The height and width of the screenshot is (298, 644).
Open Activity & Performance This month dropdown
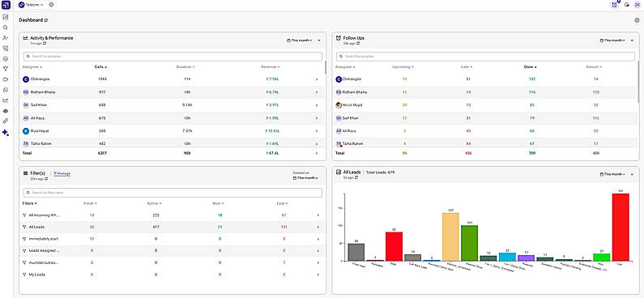click(300, 40)
